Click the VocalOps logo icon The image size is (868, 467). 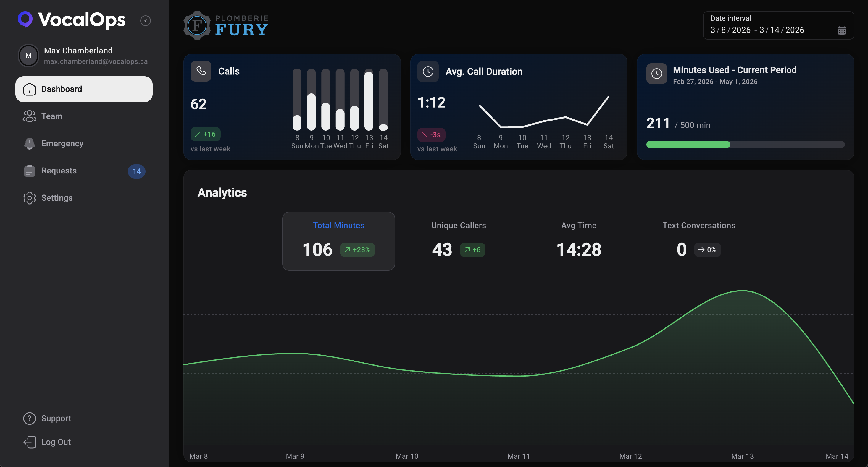click(25, 19)
